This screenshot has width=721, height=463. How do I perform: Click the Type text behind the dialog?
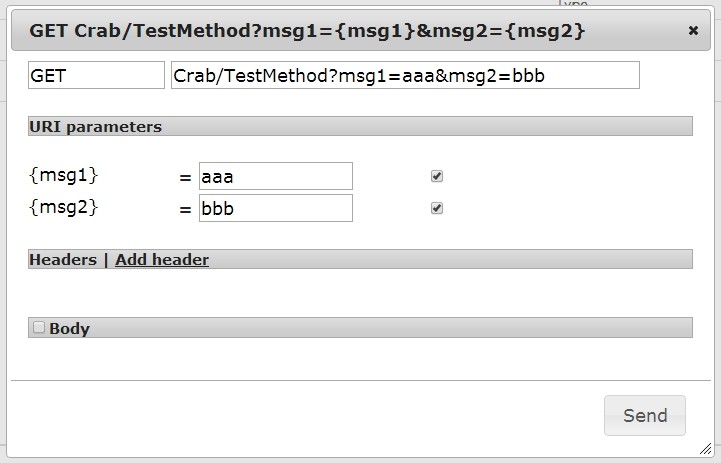573,3
